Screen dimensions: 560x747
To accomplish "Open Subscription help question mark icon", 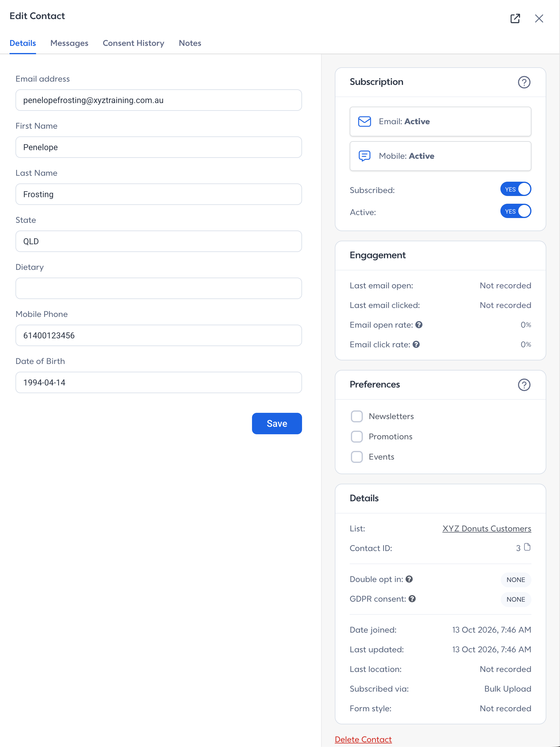I will pyautogui.click(x=524, y=82).
